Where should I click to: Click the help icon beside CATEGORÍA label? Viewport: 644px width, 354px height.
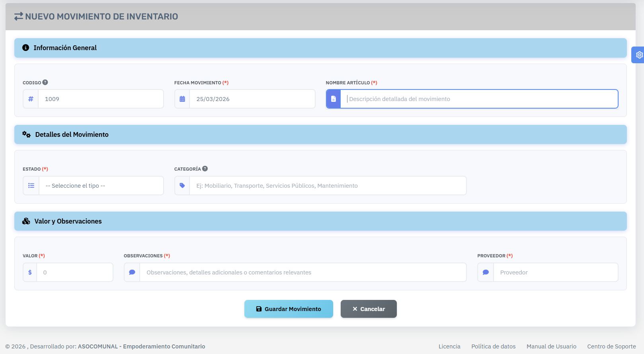[205, 169]
